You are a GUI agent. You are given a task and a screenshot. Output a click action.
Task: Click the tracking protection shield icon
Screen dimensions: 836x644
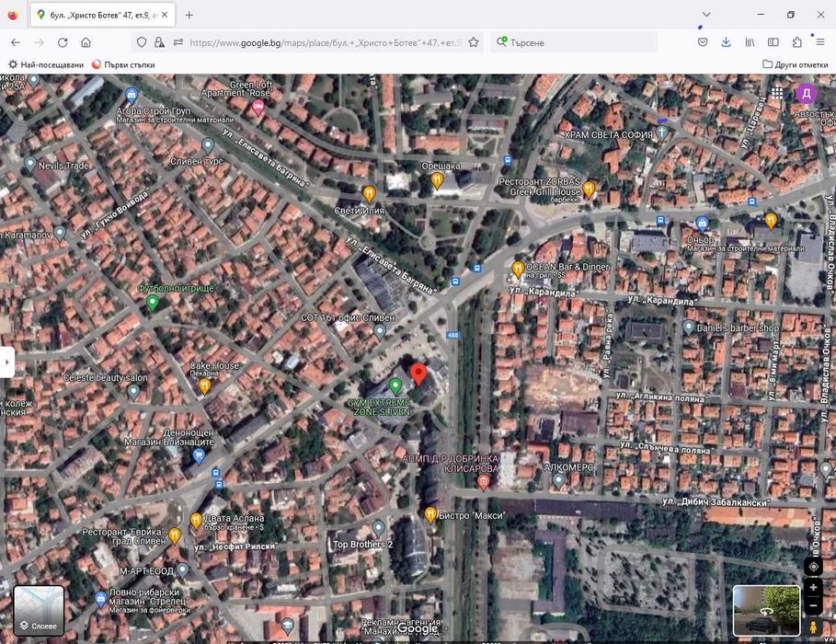pos(142,42)
